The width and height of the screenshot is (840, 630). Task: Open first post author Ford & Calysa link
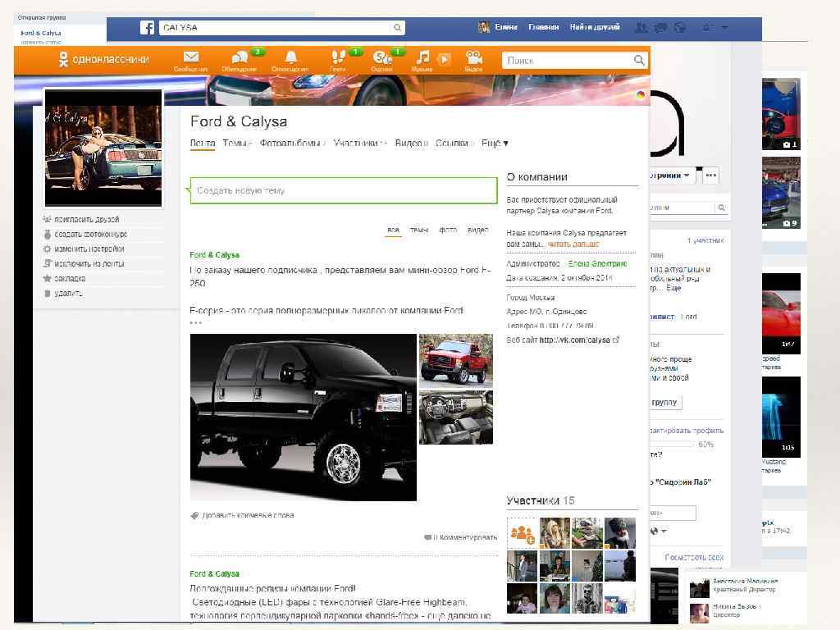pyautogui.click(x=214, y=255)
